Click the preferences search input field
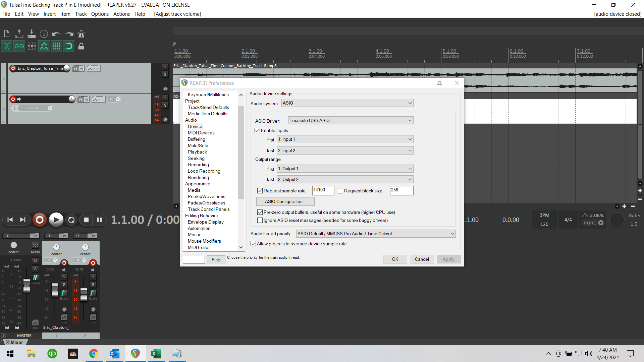The height and width of the screenshot is (362, 644). [x=194, y=260]
